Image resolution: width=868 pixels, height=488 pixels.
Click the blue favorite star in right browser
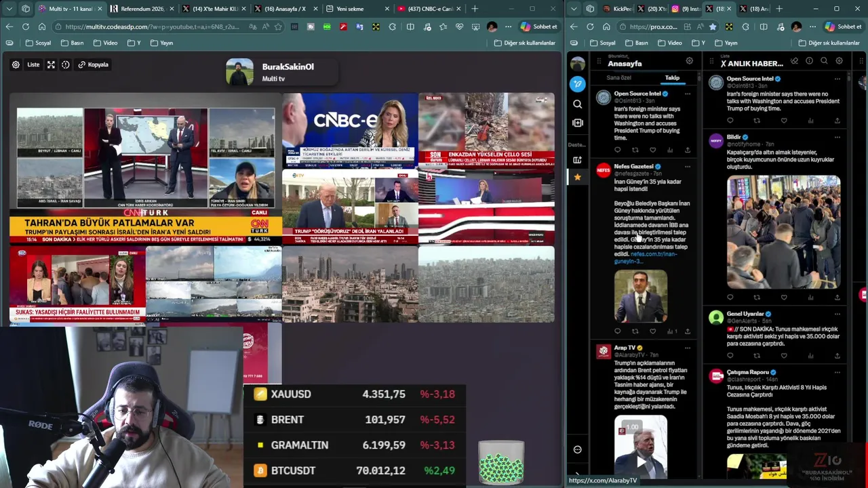(x=713, y=26)
